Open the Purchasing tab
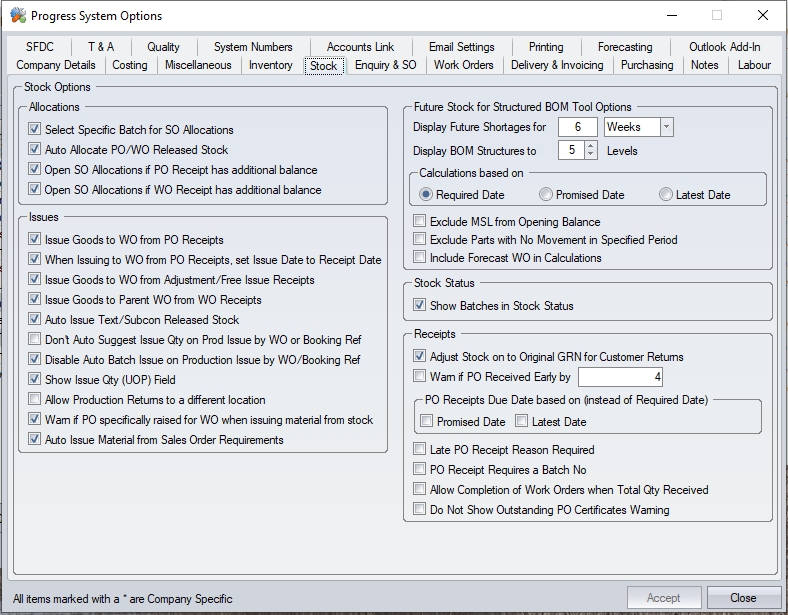788x615 pixels. 646,65
